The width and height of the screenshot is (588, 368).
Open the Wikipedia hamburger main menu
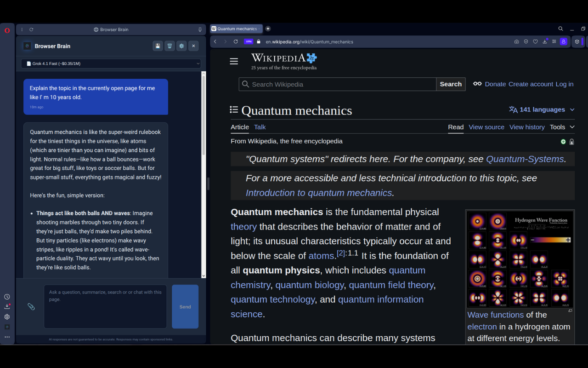pyautogui.click(x=234, y=61)
